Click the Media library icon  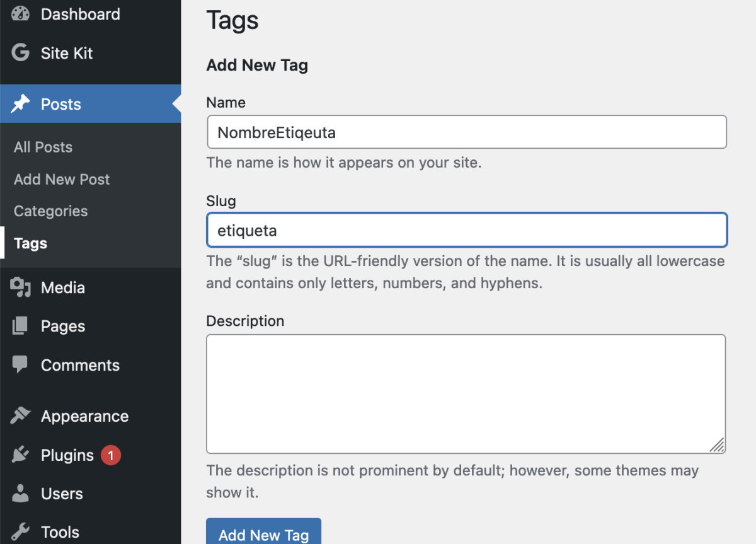[x=20, y=287]
